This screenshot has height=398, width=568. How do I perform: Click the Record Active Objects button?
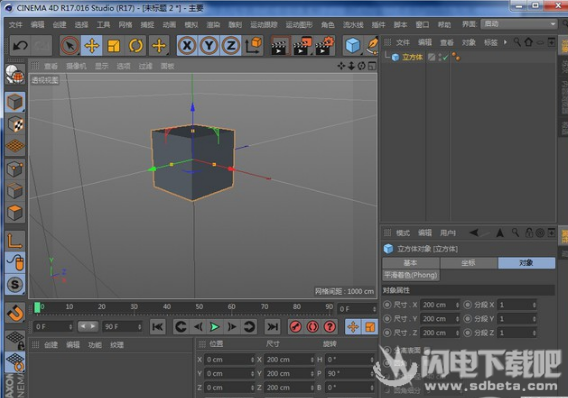point(296,327)
